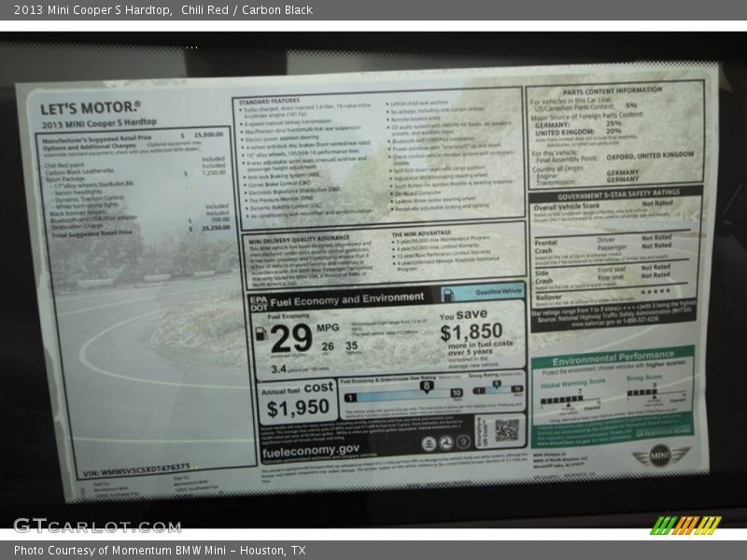Screen dimensions: 747x560
Task: Click "2013 MINI Cooper S Hardtop" on the sticker
Action: pos(99,123)
